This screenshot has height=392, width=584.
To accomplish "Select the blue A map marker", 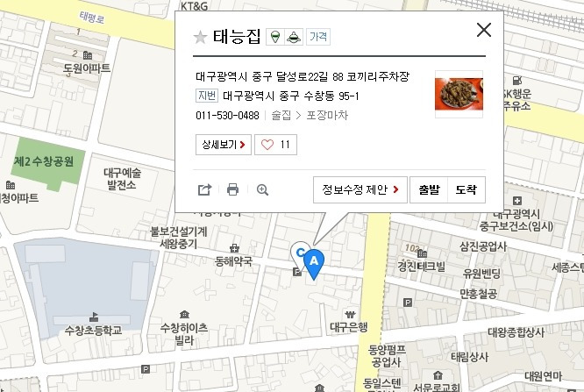I will pos(314,264).
